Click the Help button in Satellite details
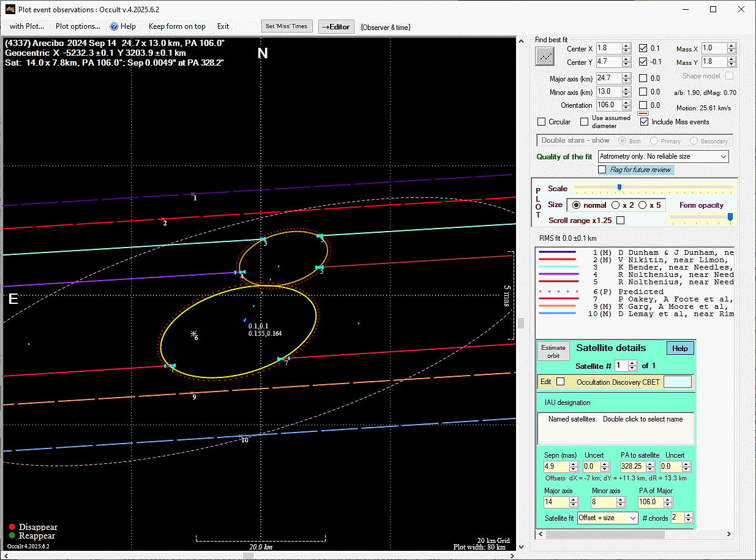 (680, 348)
